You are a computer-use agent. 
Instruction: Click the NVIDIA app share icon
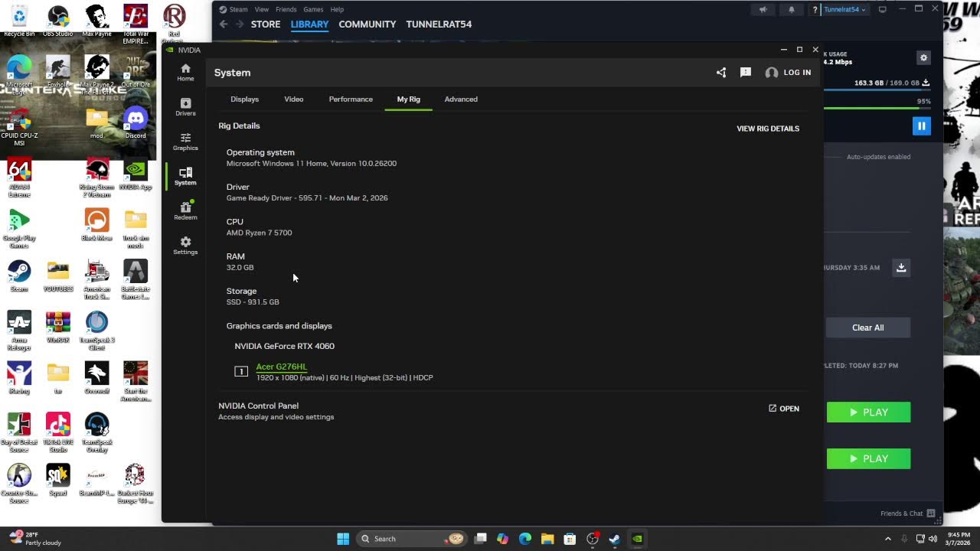click(721, 73)
